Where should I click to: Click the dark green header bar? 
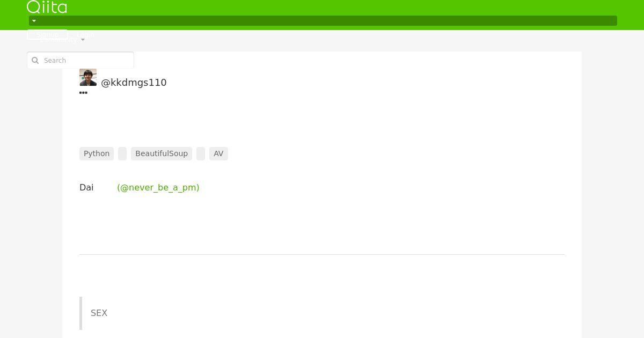[x=323, y=21]
